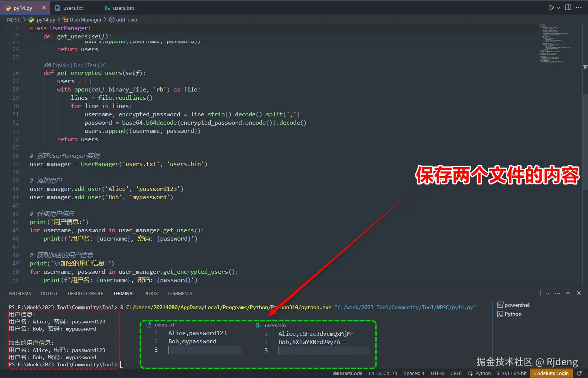Select the Python language mode

(x=483, y=373)
